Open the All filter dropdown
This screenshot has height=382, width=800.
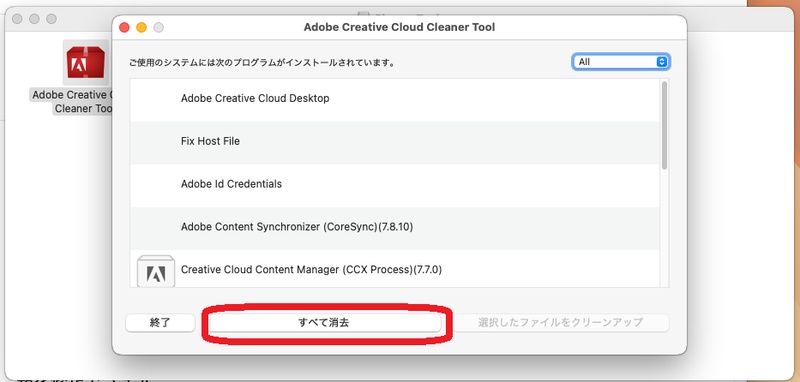click(621, 62)
